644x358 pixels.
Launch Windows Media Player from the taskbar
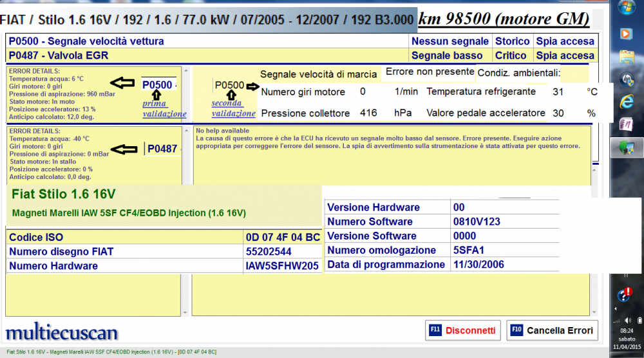point(627,33)
